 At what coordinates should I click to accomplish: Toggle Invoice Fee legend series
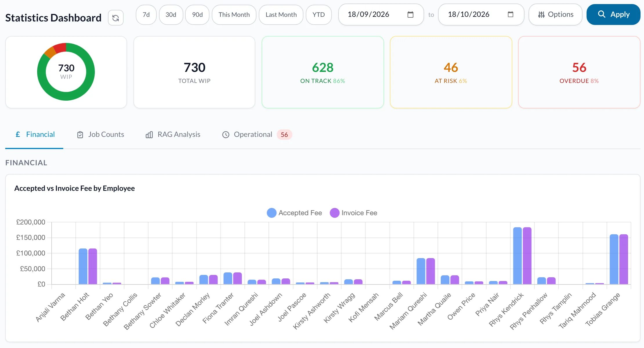point(354,213)
